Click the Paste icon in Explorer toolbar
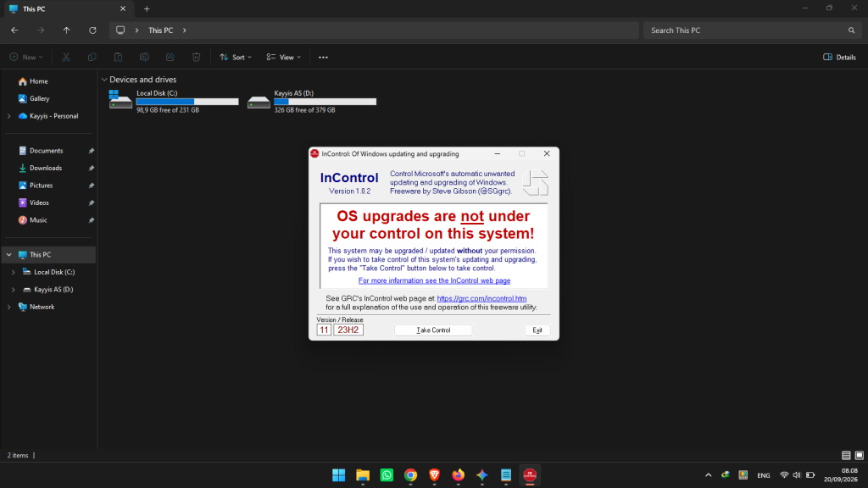868x488 pixels. [x=118, y=57]
